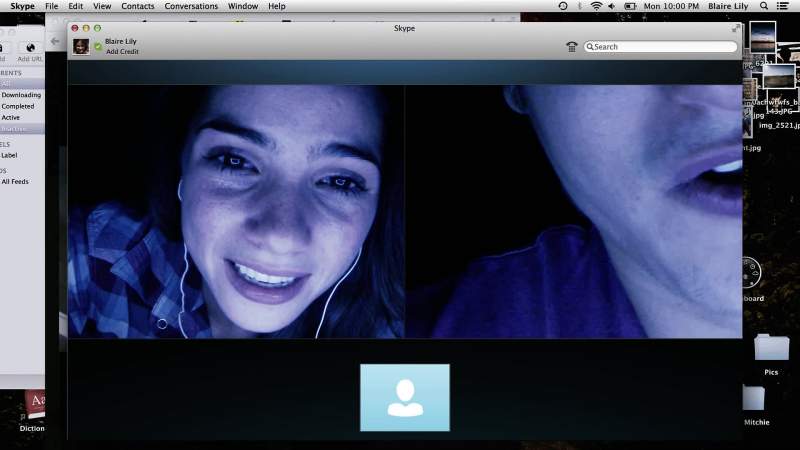Open the Edit menu

point(76,6)
